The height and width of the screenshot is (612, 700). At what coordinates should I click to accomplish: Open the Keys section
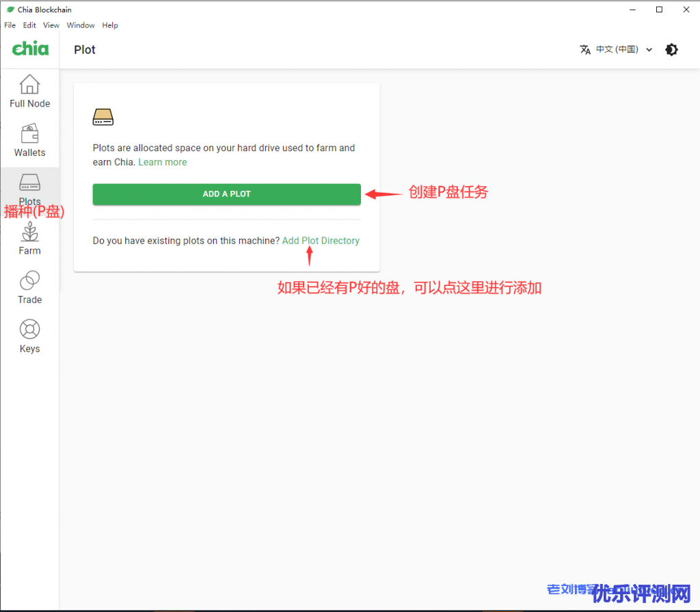point(30,336)
